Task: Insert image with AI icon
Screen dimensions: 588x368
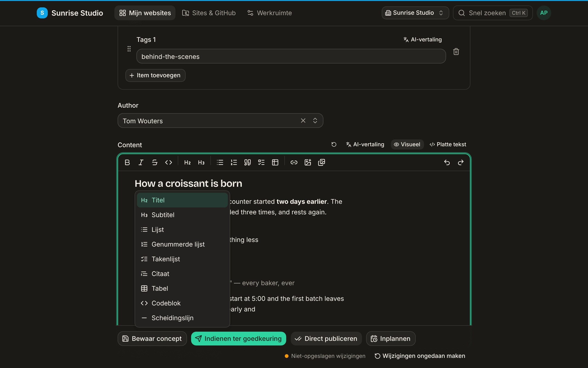Action: point(308,162)
